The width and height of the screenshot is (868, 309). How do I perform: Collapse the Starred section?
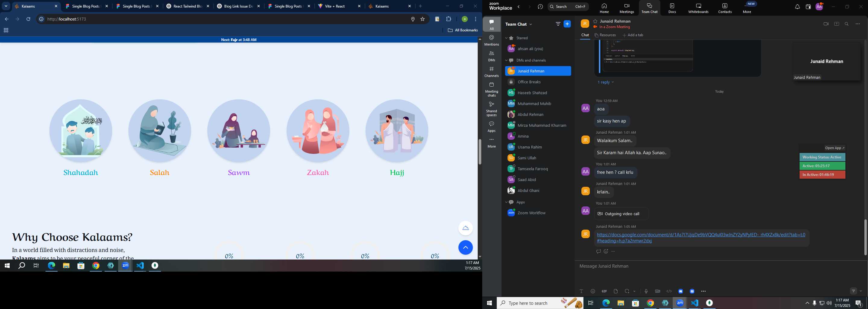506,38
